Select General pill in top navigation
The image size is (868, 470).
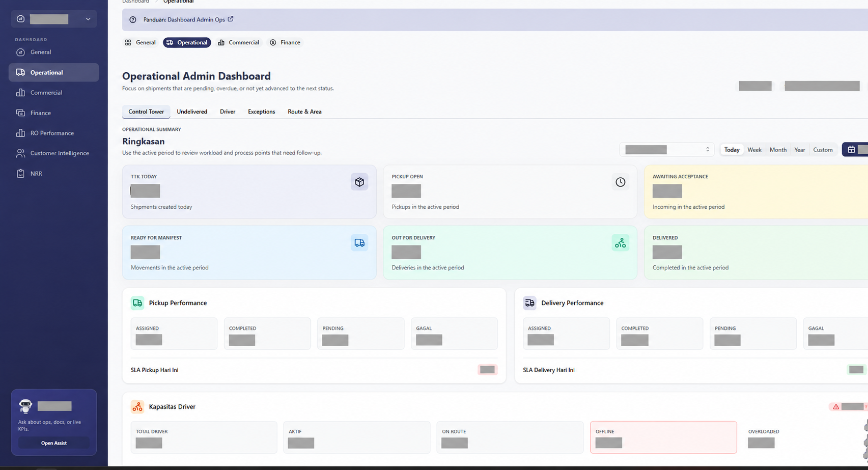[141, 43]
